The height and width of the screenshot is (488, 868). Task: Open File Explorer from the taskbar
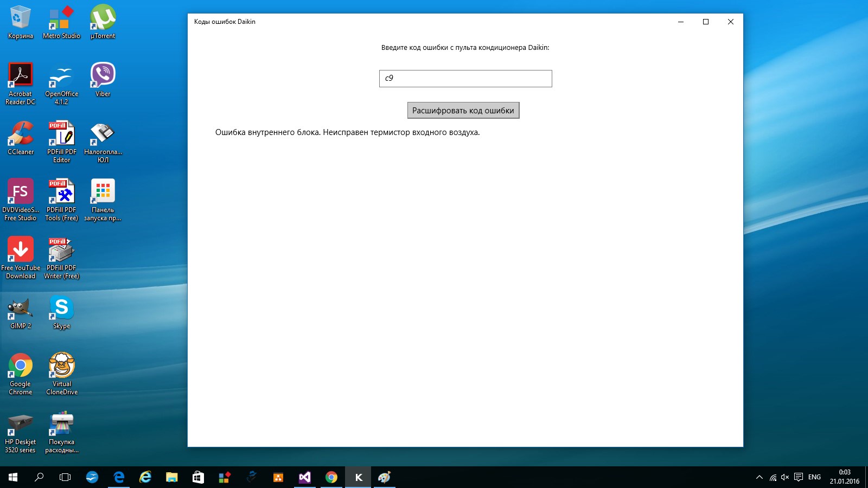coord(172,477)
